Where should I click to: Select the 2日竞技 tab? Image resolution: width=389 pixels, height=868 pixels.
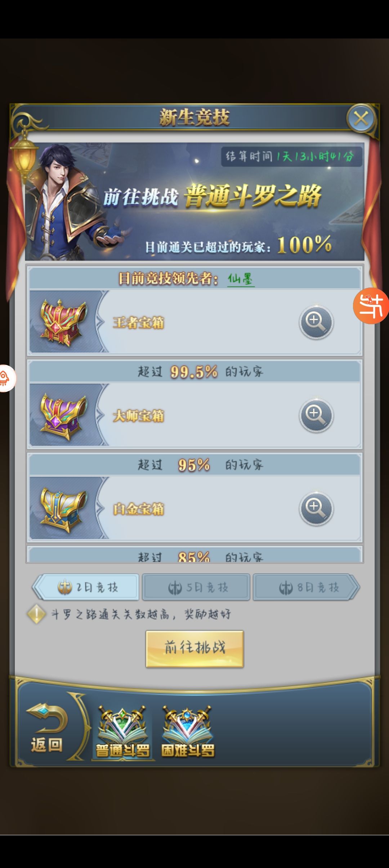(86, 587)
